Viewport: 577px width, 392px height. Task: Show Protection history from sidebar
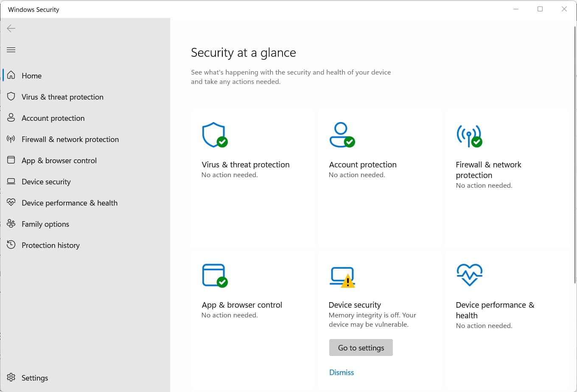(50, 245)
